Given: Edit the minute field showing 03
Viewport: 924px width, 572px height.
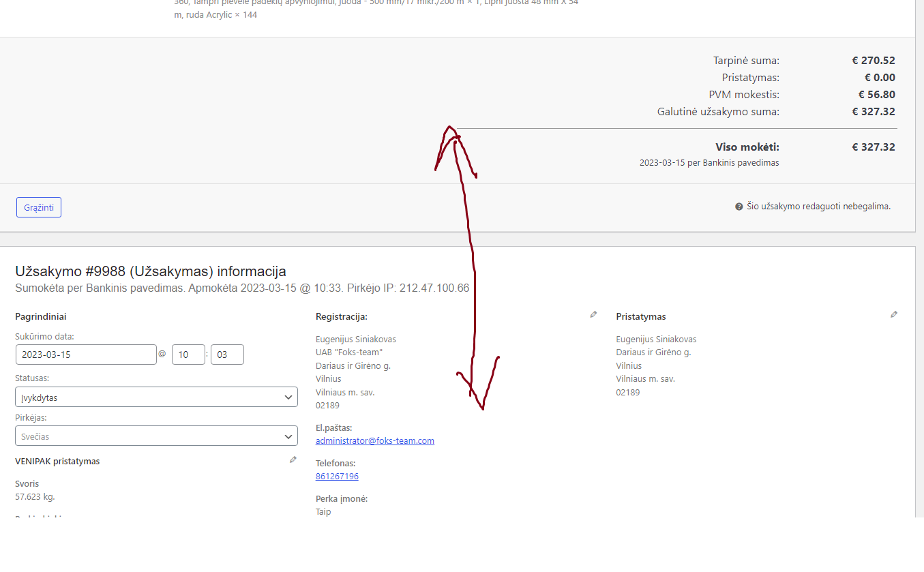Looking at the screenshot, I should tap(227, 355).
